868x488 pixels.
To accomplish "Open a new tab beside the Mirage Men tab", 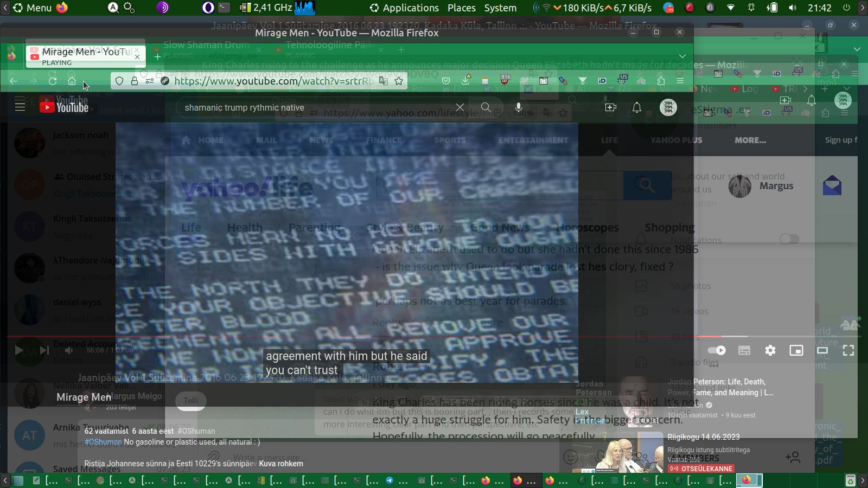I will 157,56.
